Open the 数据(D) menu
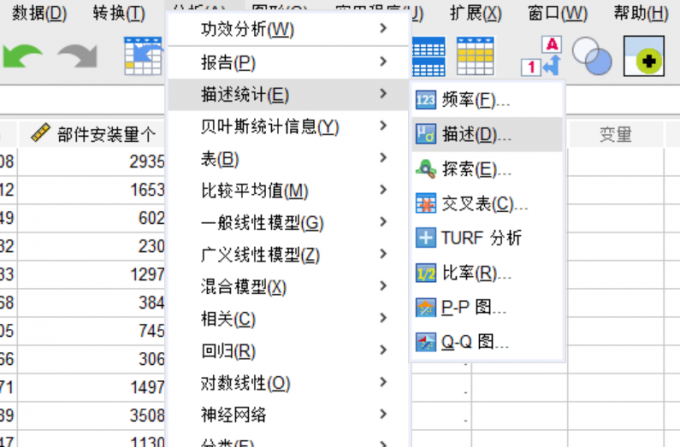 coord(39,13)
